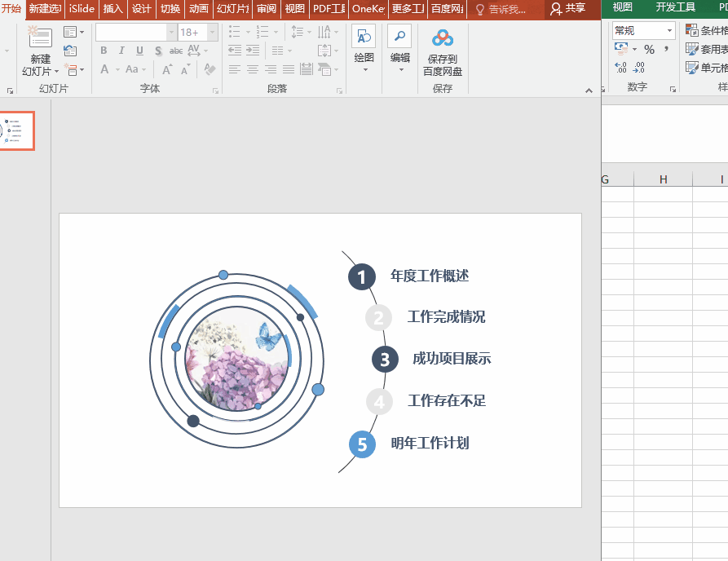Screen dimensions: 728x561
Task: Click the Line Spacing icon
Action: click(x=297, y=32)
